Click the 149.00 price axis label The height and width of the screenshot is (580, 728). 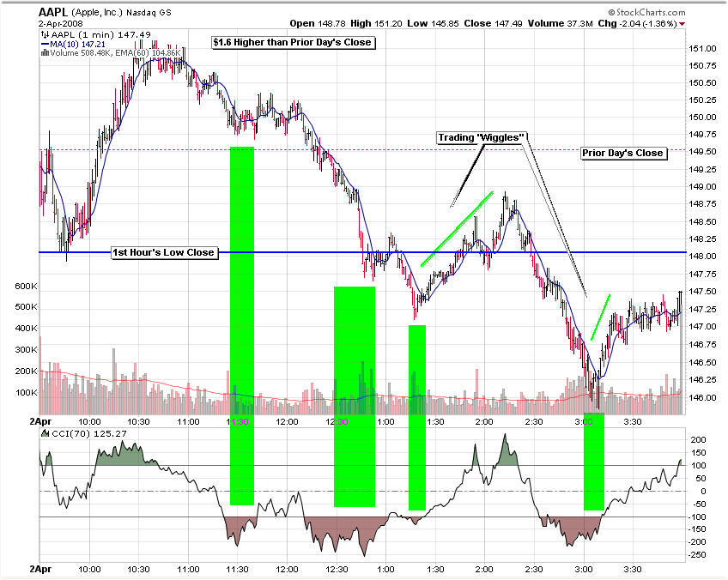(702, 186)
